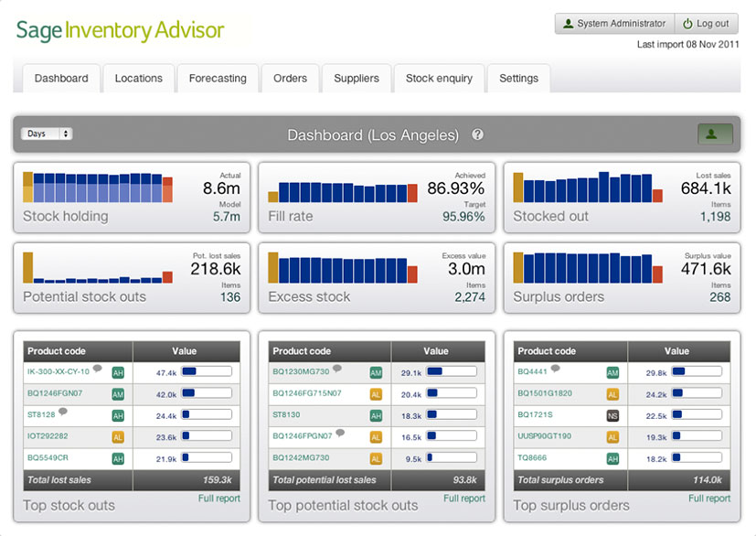Click comment bubble next to IK-300-XX-CY-10
Image resolution: width=756 pixels, height=536 pixels.
[x=97, y=370]
